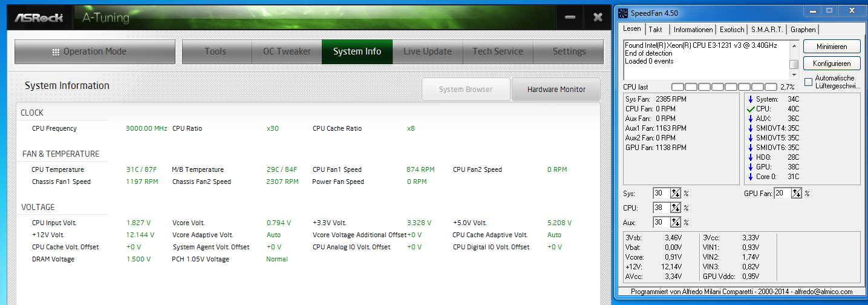The width and height of the screenshot is (868, 305).
Task: Click the GPU Vddc 0,95V reading
Action: click(732, 277)
